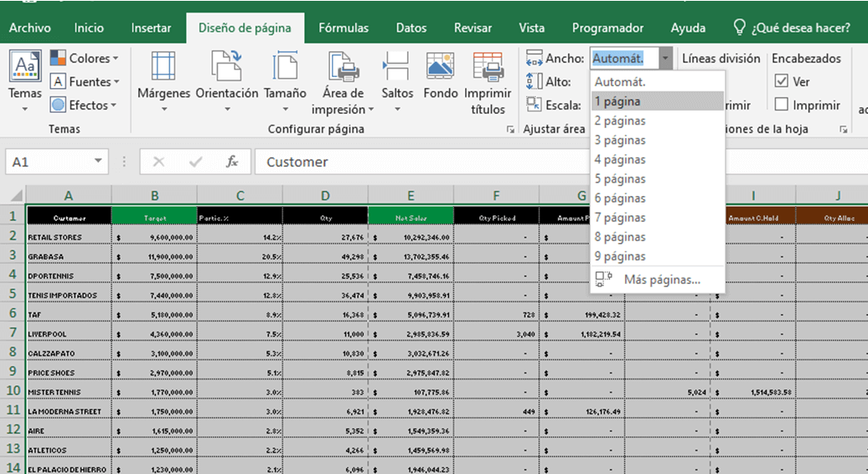Choose 4 páginas in the Ancho list

pyautogui.click(x=657, y=159)
